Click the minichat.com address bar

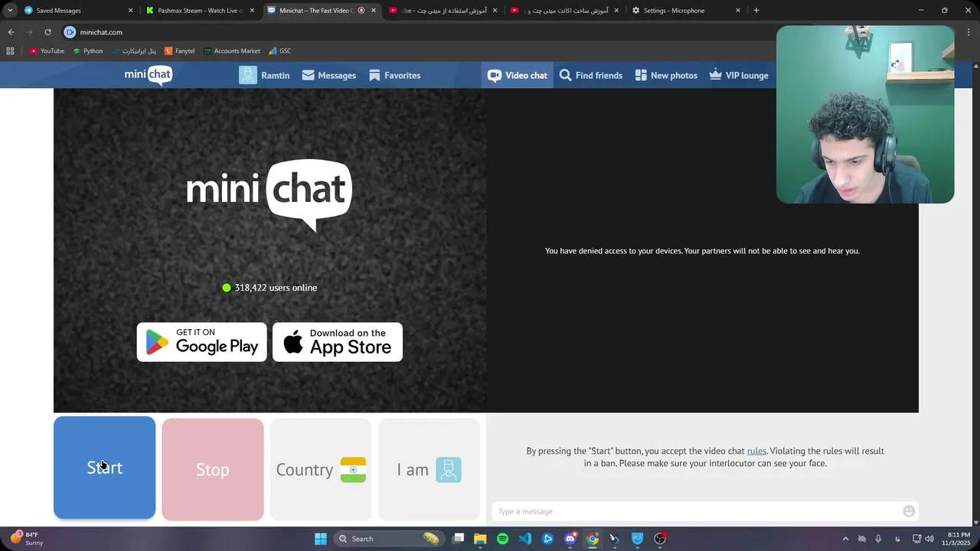pos(101,32)
